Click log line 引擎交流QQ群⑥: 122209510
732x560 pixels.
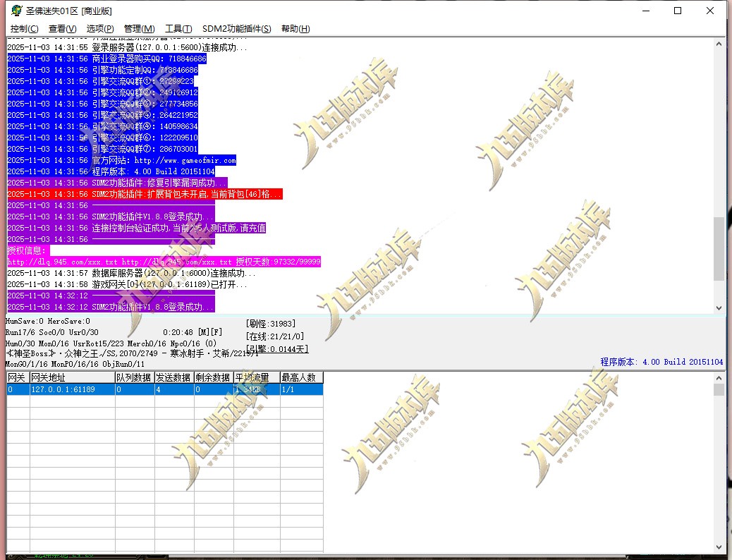click(x=103, y=138)
